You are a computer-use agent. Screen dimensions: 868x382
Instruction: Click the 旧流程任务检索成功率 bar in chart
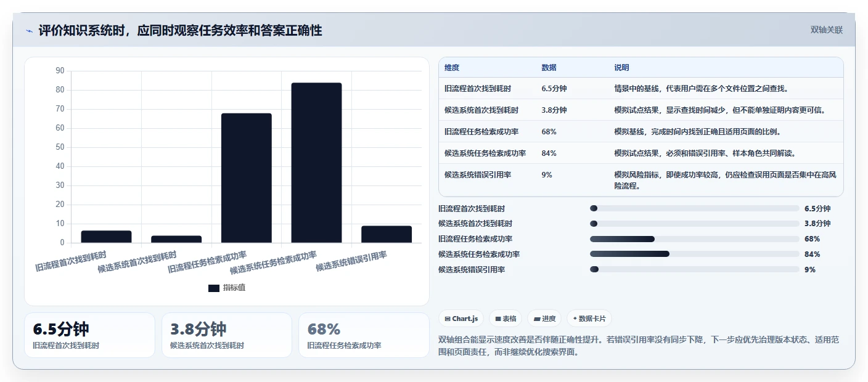(x=247, y=178)
